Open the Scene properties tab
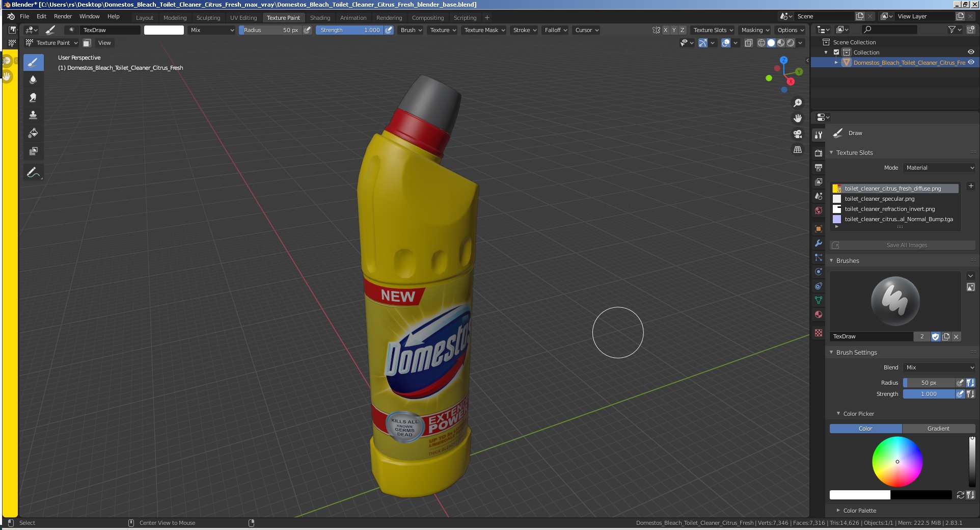980x530 pixels. point(819,196)
